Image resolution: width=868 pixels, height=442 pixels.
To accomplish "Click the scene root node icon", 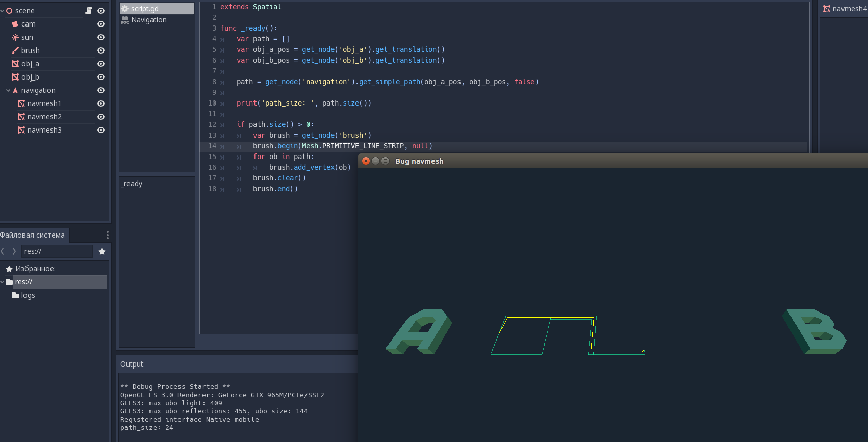I will [x=9, y=11].
